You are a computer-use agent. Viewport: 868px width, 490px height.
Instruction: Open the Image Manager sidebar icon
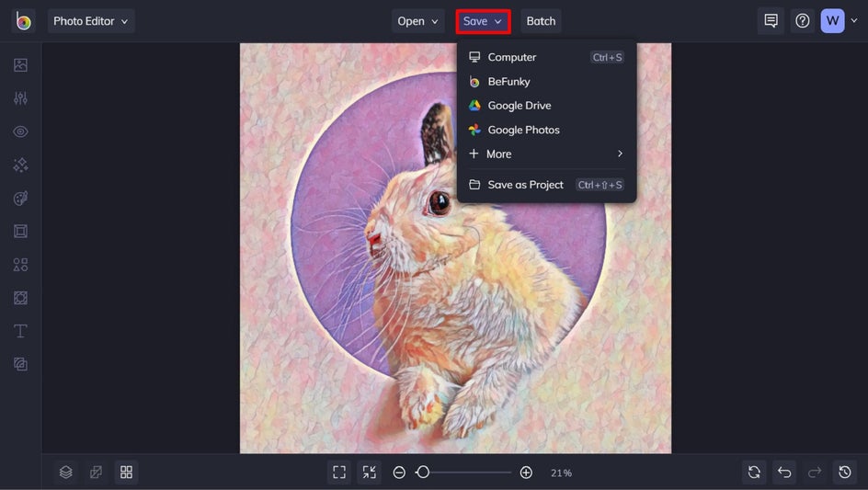pyautogui.click(x=20, y=64)
